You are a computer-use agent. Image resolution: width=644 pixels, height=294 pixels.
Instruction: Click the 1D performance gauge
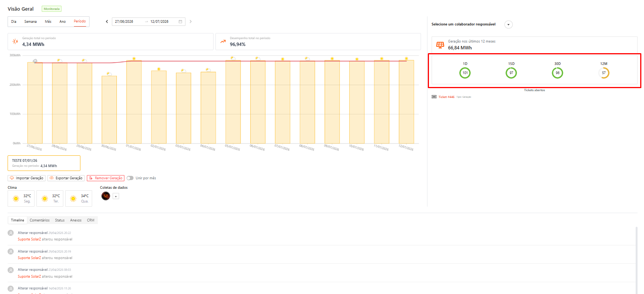click(x=465, y=73)
